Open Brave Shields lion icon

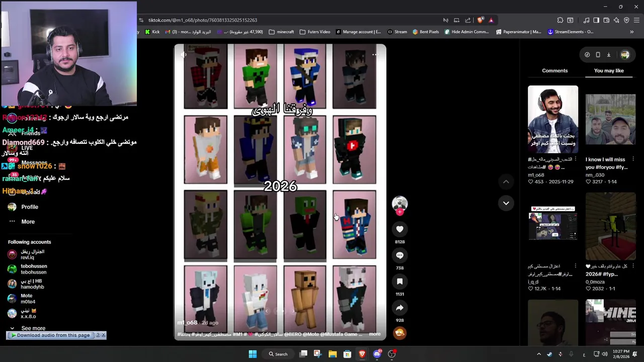480,20
